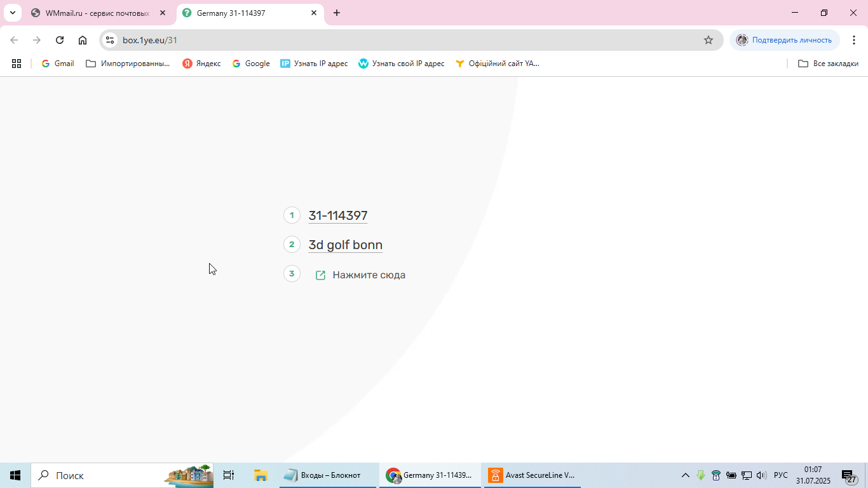
Task: Switch to Входы – Блокнот window
Action: click(328, 475)
